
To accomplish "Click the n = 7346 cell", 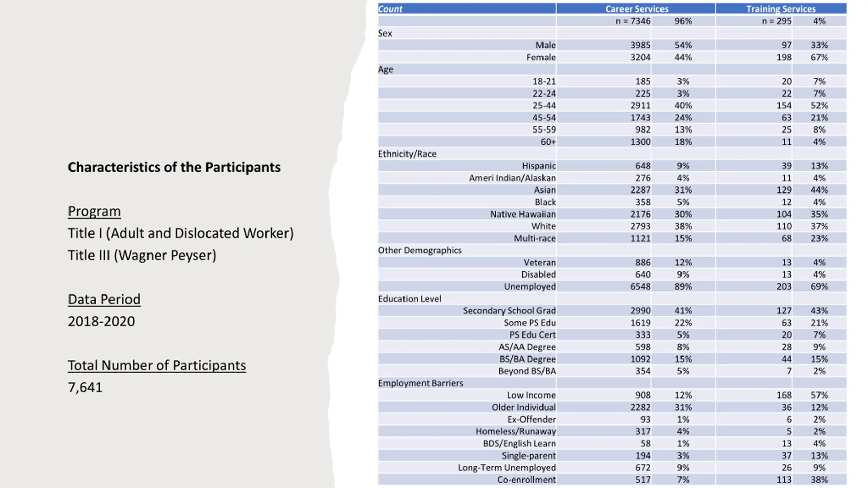I will [633, 21].
